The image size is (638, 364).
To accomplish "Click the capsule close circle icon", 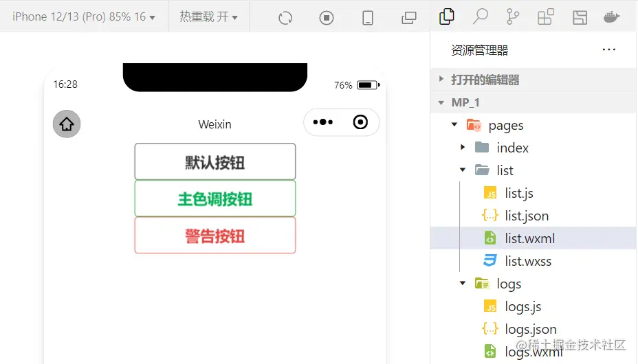I will (360, 122).
